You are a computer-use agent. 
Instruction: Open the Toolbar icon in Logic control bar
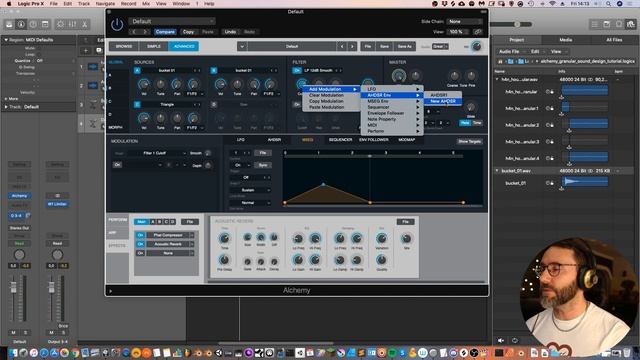(x=45, y=24)
